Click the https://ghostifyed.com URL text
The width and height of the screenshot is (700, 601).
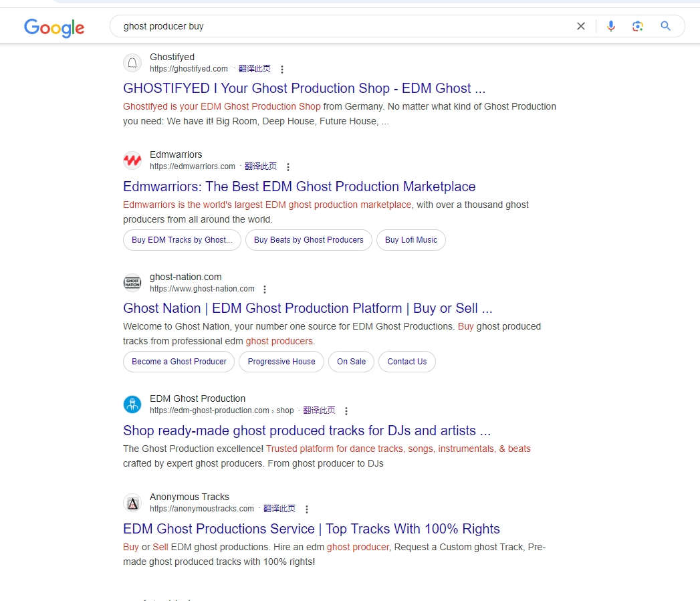tap(189, 69)
